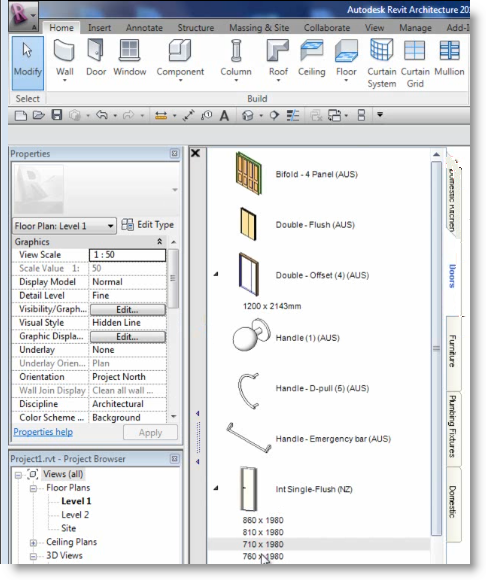Close the Properties panel

click(175, 153)
